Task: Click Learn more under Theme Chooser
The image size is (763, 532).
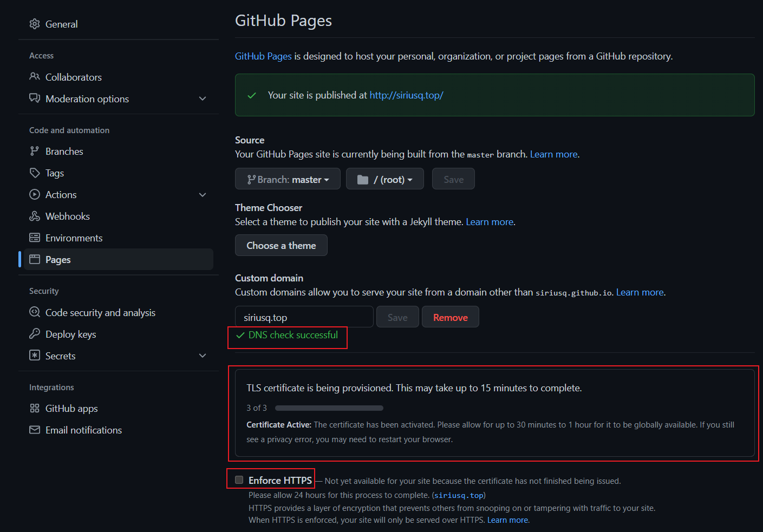Action: [490, 222]
